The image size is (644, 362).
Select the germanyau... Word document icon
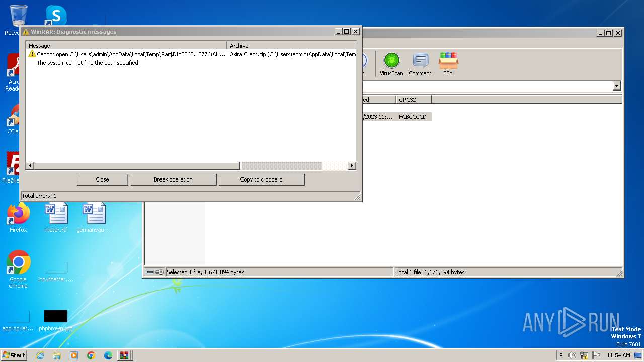[x=93, y=218]
